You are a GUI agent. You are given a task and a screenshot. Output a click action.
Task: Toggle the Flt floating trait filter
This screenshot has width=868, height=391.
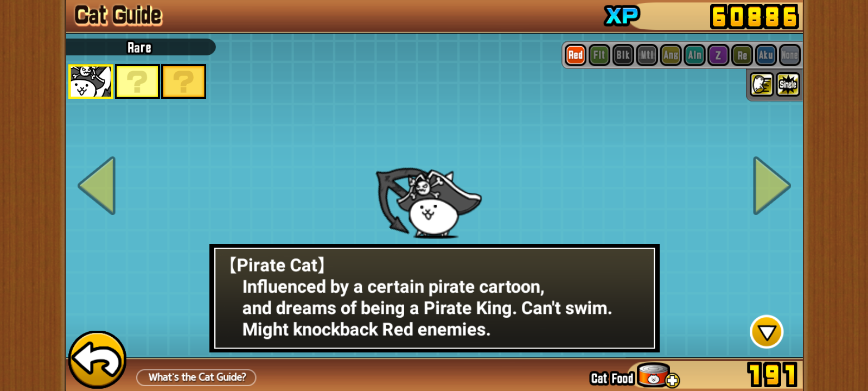pyautogui.click(x=599, y=55)
